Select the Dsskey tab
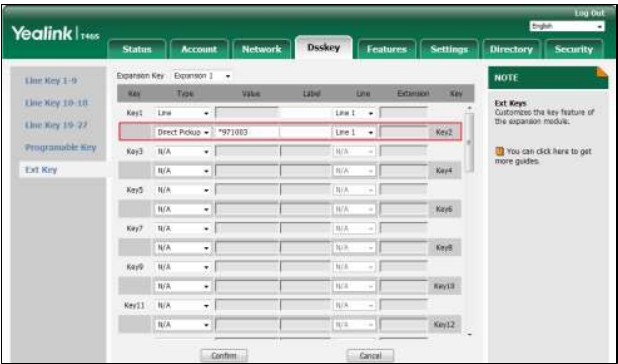Image resolution: width=618 pixels, height=364 pixels. 323,48
